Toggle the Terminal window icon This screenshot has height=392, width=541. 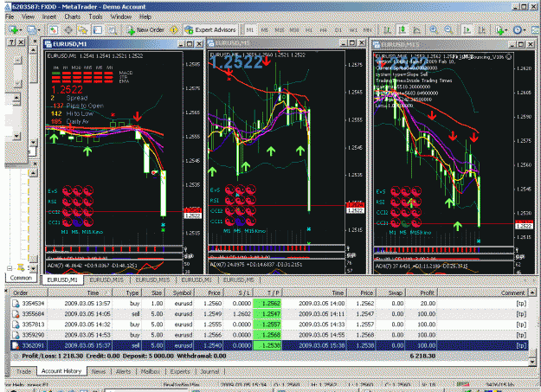pyautogui.click(x=97, y=30)
